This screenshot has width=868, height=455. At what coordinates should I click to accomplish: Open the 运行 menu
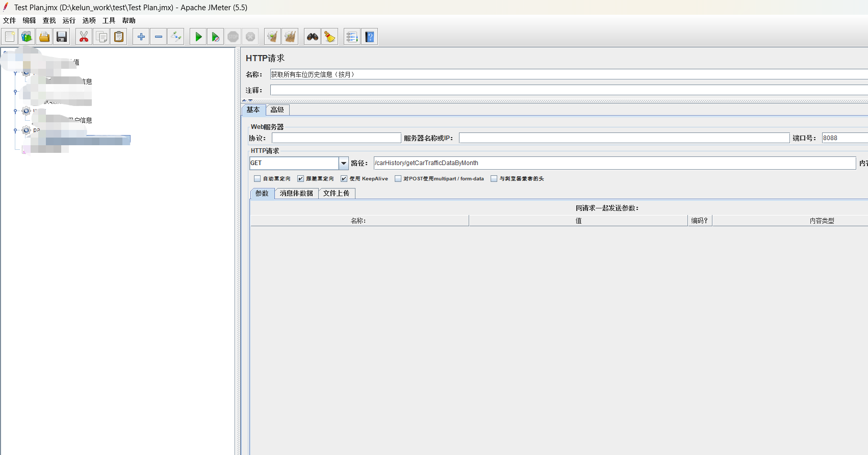[69, 20]
